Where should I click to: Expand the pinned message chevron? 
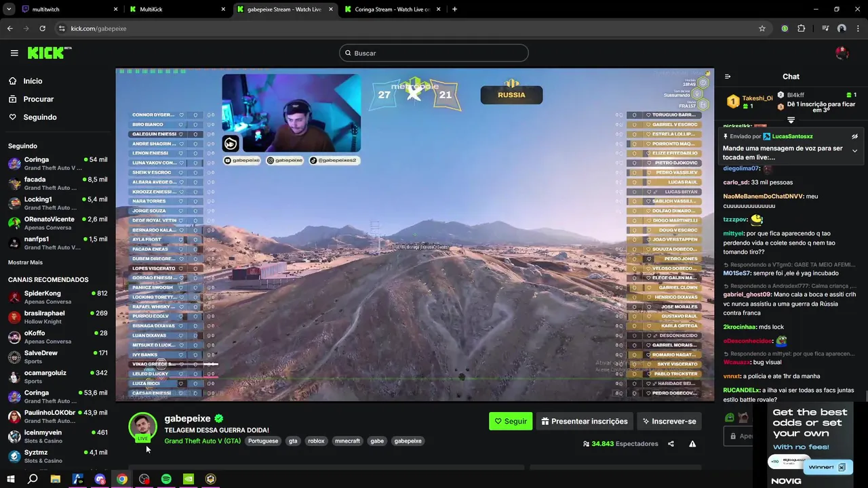point(854,150)
